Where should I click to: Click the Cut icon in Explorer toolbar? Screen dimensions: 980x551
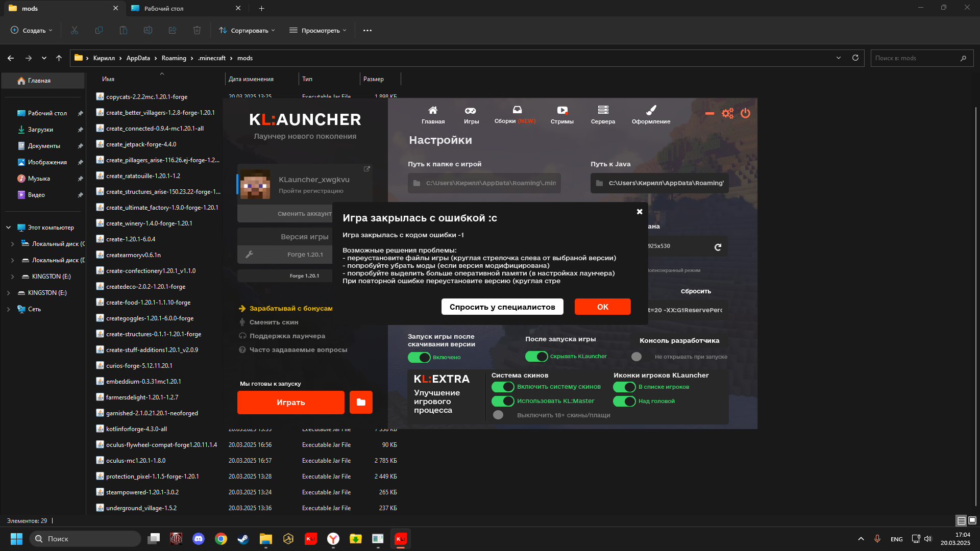click(75, 30)
